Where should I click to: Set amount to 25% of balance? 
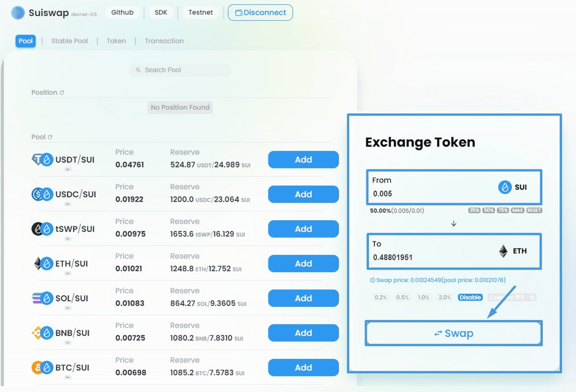[x=474, y=210]
